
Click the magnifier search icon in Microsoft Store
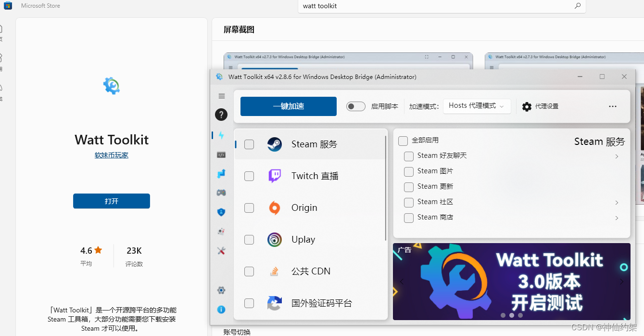click(x=578, y=6)
